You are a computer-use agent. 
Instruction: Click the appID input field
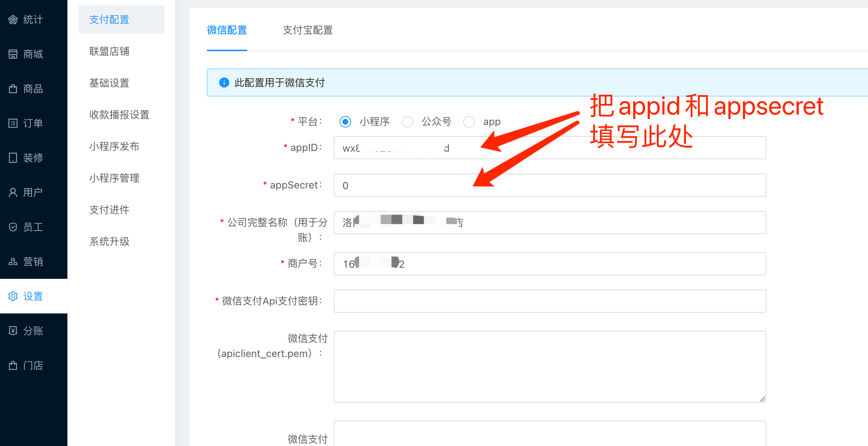point(550,148)
